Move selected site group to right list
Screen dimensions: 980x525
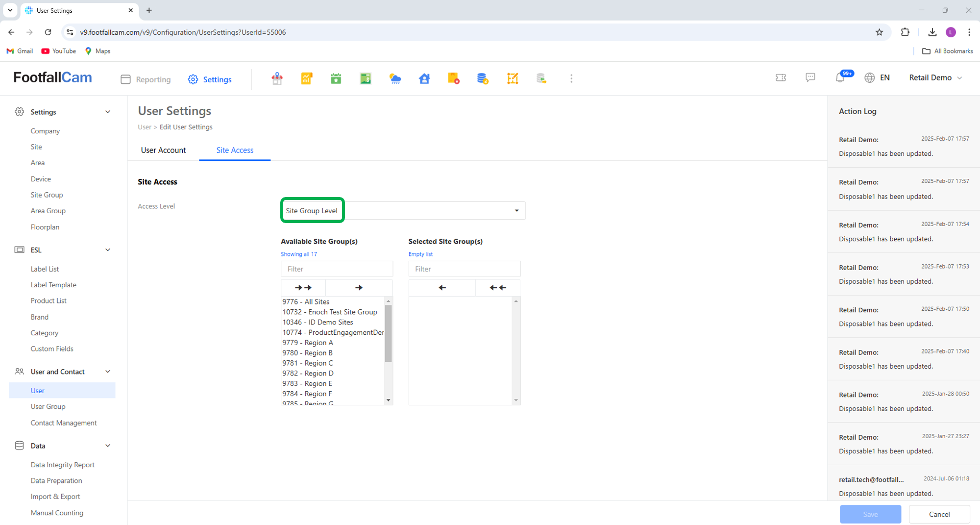click(359, 288)
